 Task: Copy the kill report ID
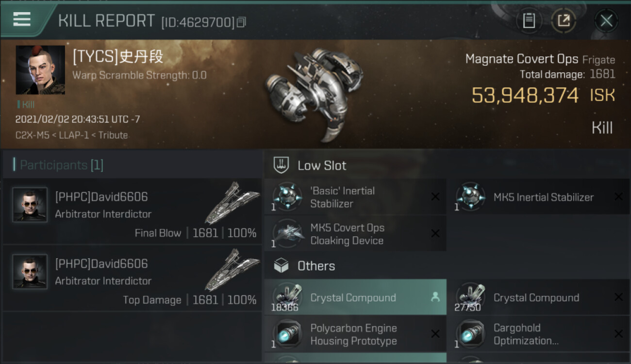coord(241,22)
